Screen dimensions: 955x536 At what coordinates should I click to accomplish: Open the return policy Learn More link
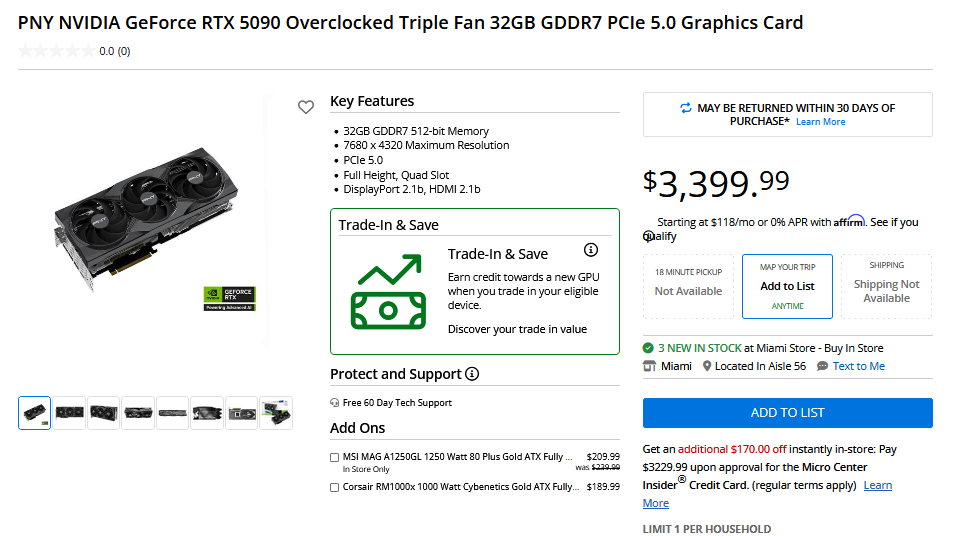coord(820,122)
